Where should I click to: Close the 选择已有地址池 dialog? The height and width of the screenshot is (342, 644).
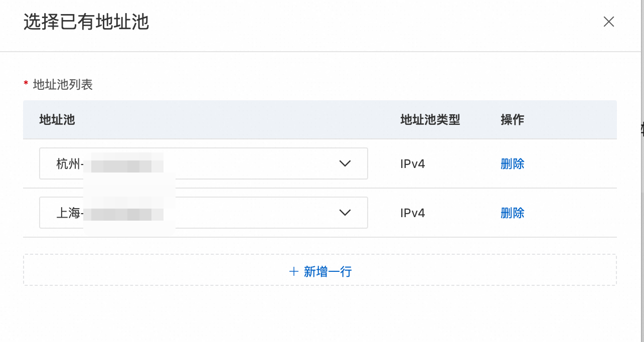point(608,22)
